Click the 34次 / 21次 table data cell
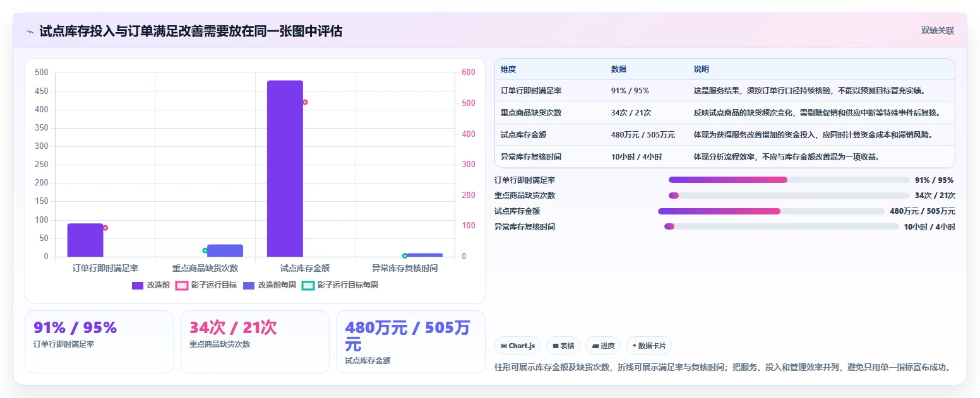 point(631,113)
